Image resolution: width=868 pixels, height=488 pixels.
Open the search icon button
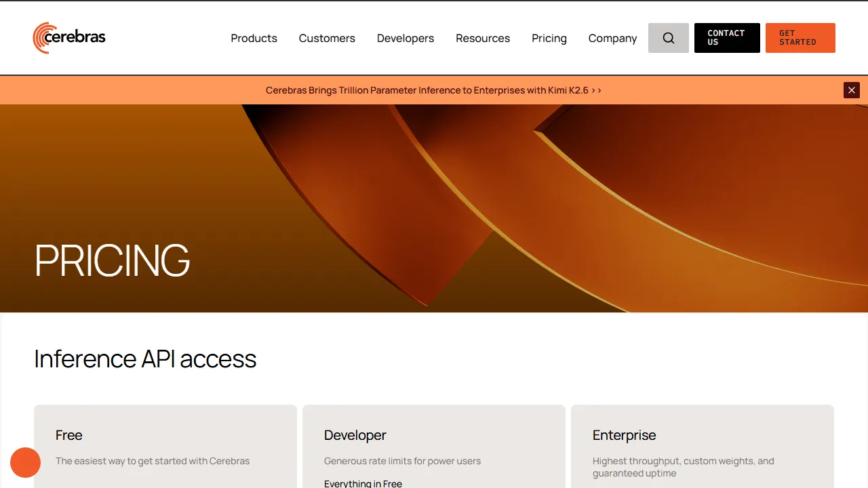pos(669,38)
